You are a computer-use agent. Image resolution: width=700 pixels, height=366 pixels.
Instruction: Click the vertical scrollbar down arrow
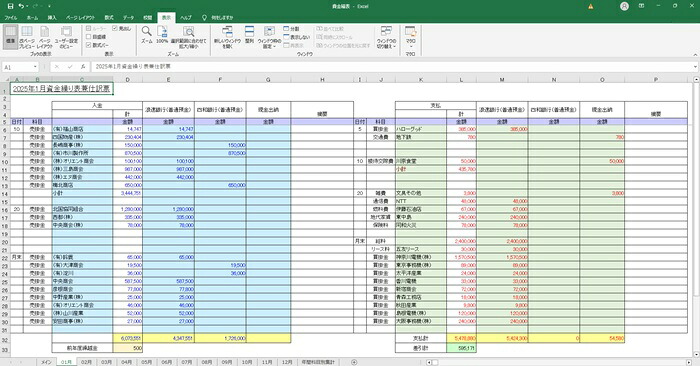(696, 355)
